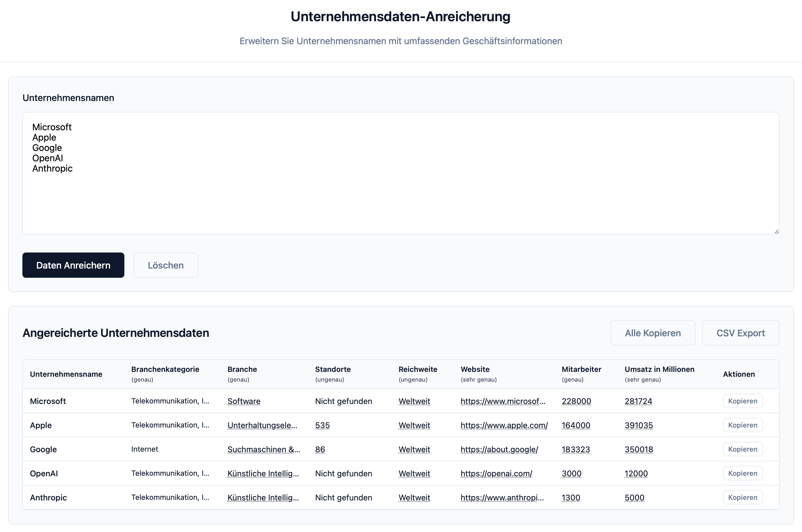Viewport: 802px width, 532px height.
Task: Click the Daten Anreichern button
Action: [73, 265]
